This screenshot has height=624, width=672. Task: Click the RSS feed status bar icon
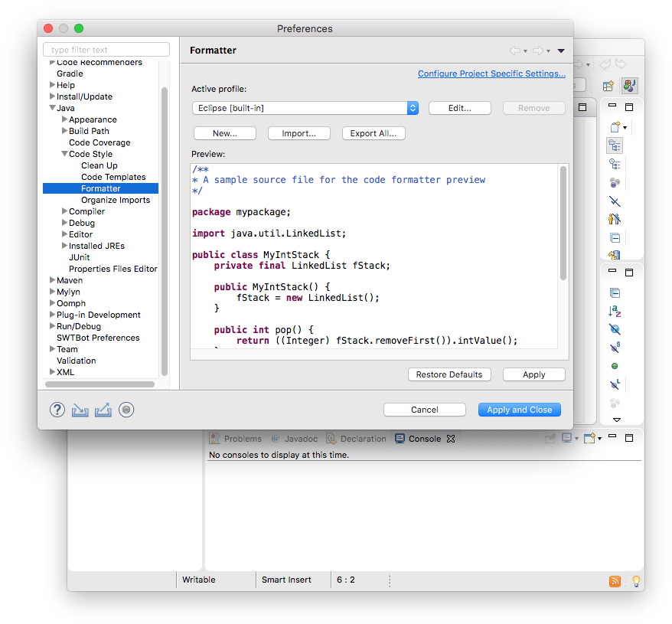click(615, 581)
